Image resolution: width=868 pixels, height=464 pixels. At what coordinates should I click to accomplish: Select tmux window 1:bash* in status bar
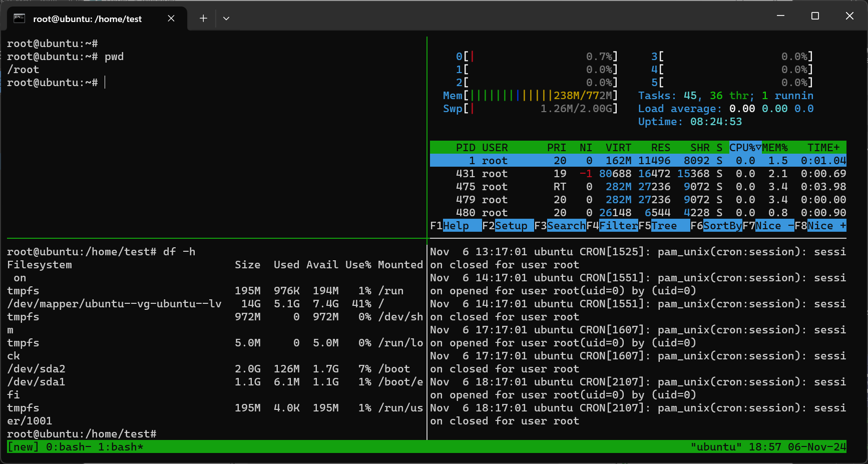(x=121, y=447)
